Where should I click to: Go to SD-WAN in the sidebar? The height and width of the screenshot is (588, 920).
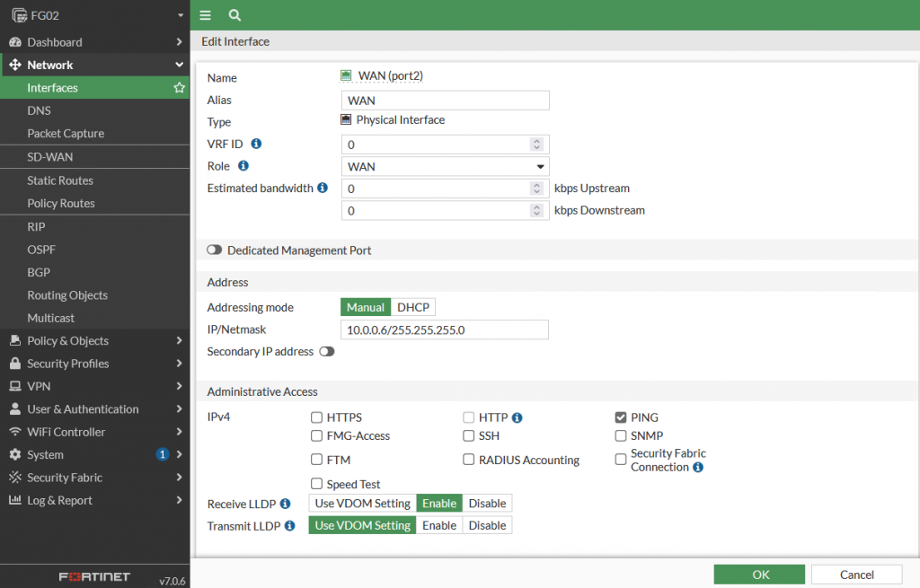coord(50,157)
